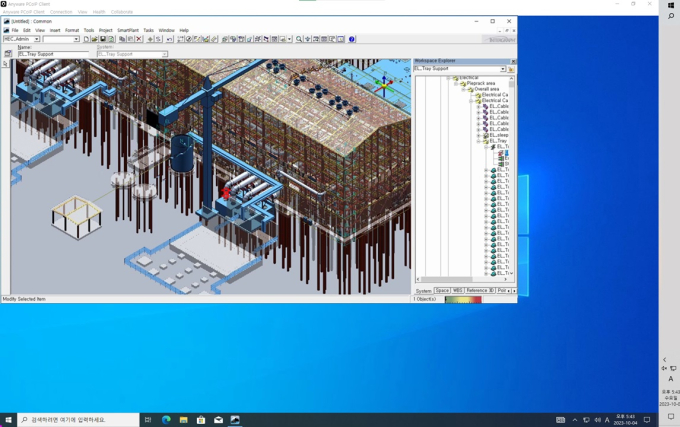Image resolution: width=680 pixels, height=427 pixels.
Task: Switch to the WBS tab
Action: pyautogui.click(x=457, y=291)
